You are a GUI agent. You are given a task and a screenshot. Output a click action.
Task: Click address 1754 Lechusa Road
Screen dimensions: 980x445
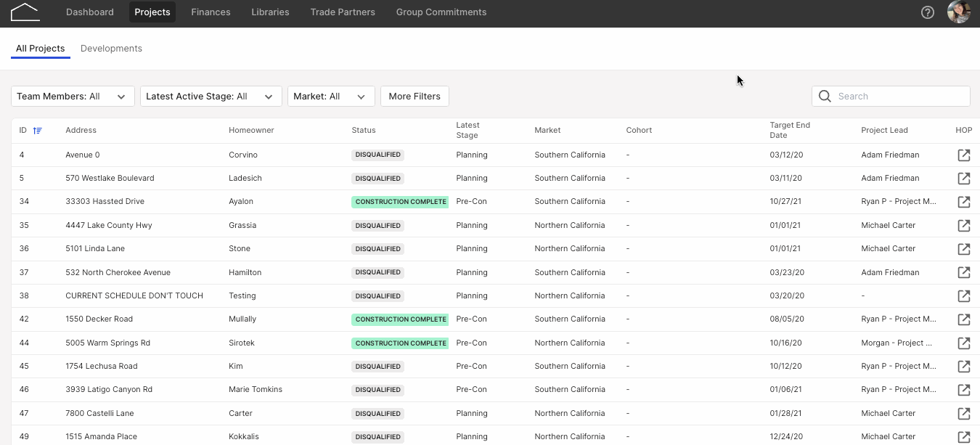point(102,366)
